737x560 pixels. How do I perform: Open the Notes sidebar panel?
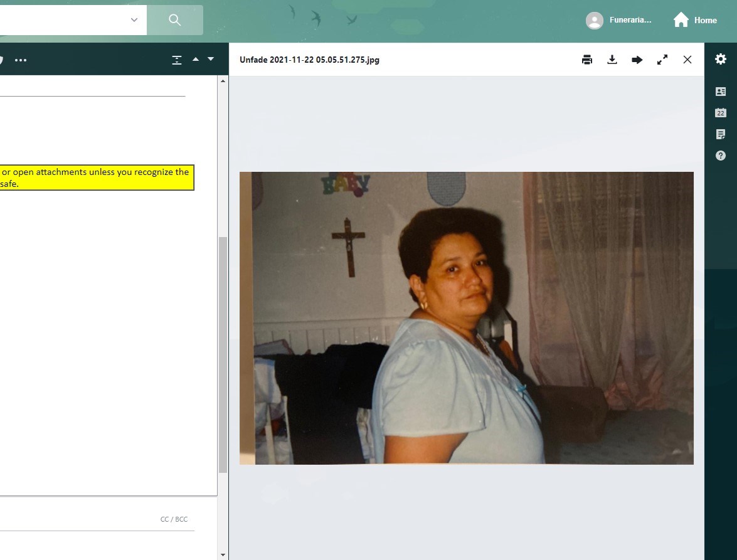[x=721, y=134]
